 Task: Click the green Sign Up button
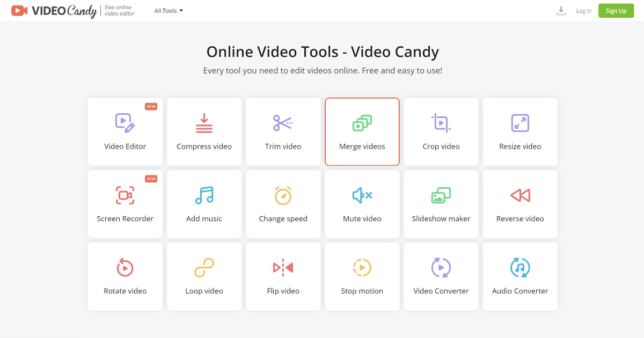coord(616,10)
